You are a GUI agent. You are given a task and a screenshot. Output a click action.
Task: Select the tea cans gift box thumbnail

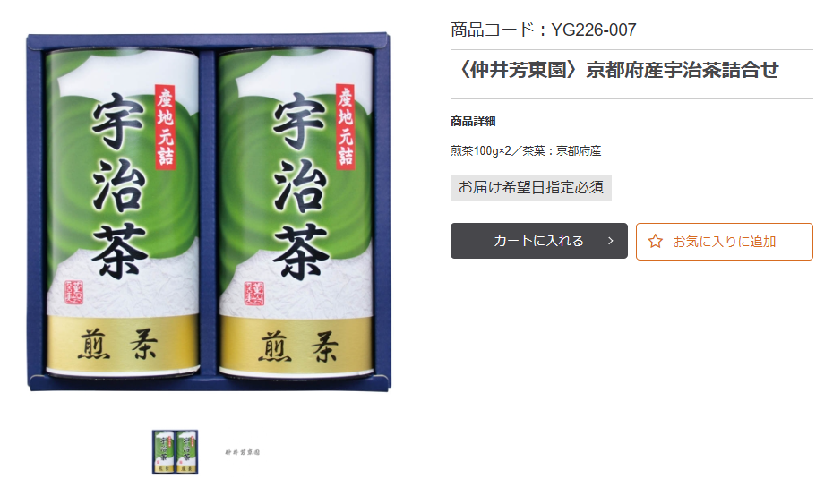[x=175, y=452]
